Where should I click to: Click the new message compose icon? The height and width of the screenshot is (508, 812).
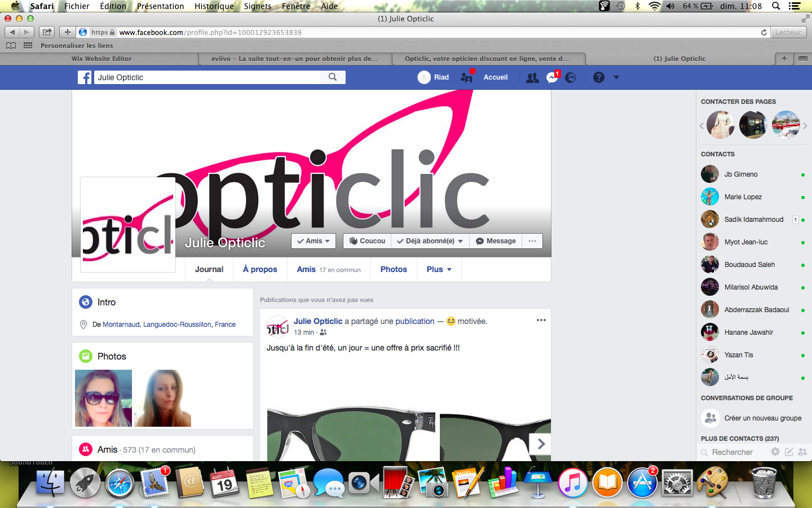[789, 452]
